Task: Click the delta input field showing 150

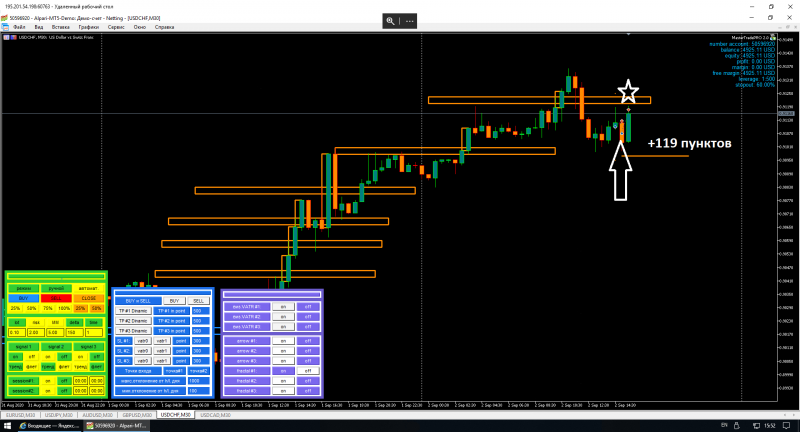Action: tap(74, 333)
